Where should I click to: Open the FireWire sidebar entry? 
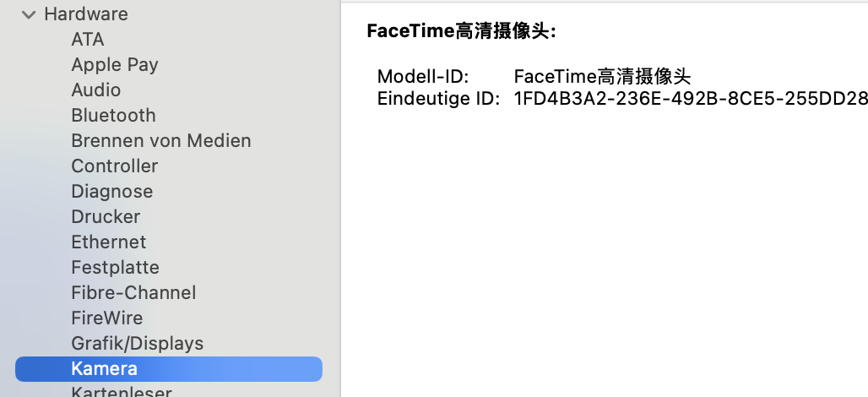click(x=106, y=318)
